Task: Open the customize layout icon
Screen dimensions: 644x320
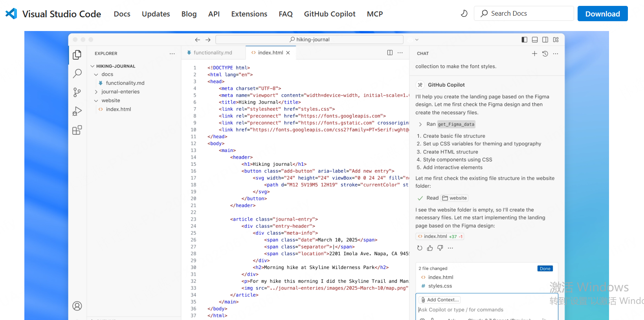Action: point(556,40)
